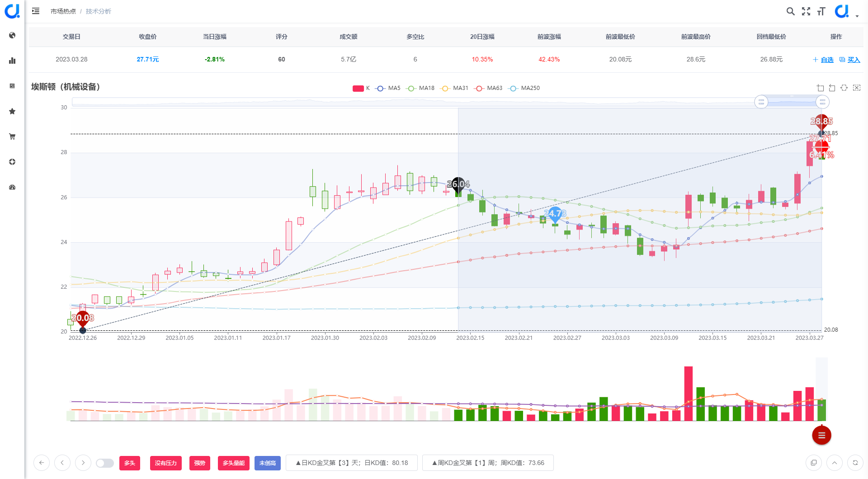This screenshot has width=868, height=479.
Task: Click the copy icon at bottom right
Action: pyautogui.click(x=814, y=463)
